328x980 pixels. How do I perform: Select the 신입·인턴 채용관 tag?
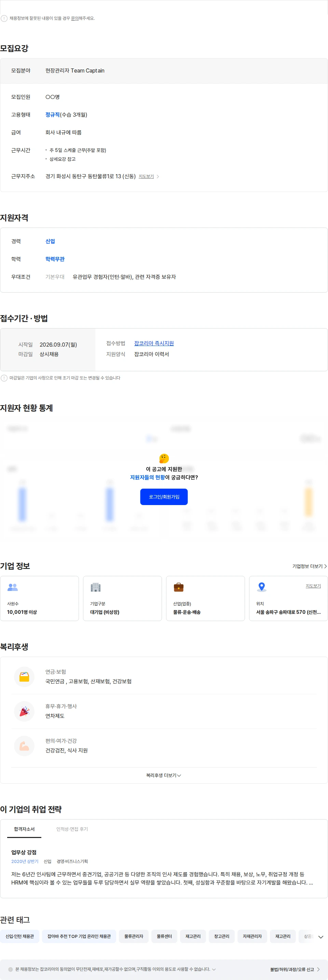coord(20,936)
